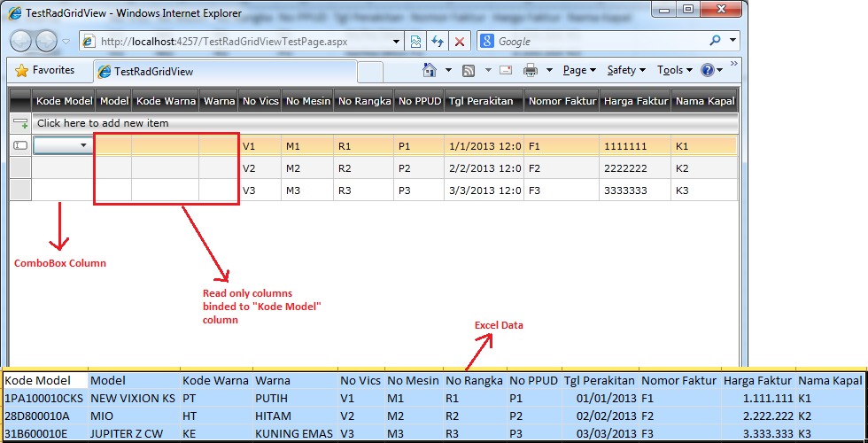
Task: Click the Home icon in command bar
Action: pos(429,70)
